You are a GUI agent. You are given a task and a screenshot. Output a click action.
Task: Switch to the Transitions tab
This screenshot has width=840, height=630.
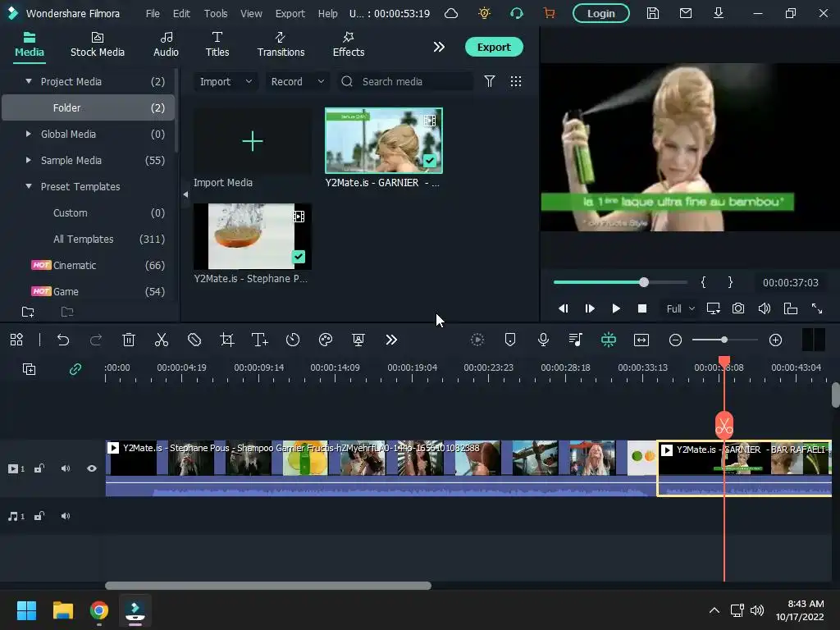point(281,44)
